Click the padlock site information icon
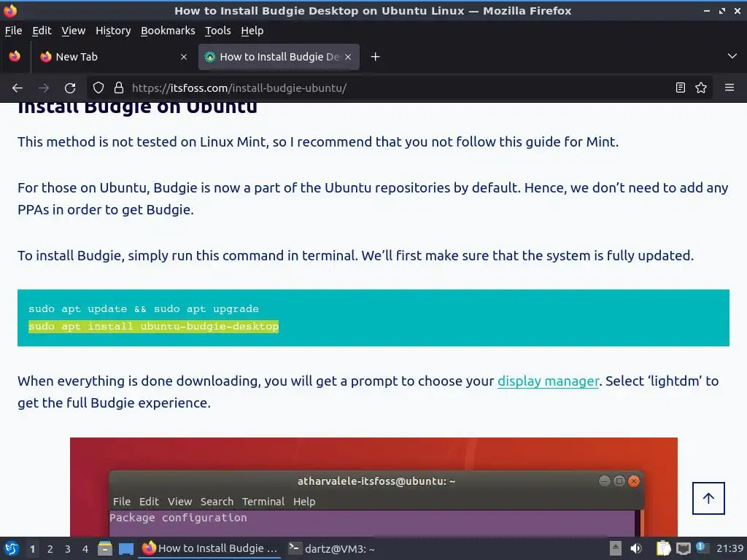 (119, 87)
